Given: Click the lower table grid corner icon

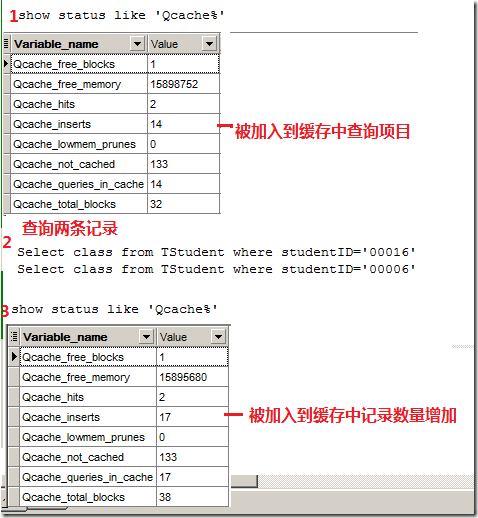Looking at the screenshot, I should pyautogui.click(x=14, y=337).
